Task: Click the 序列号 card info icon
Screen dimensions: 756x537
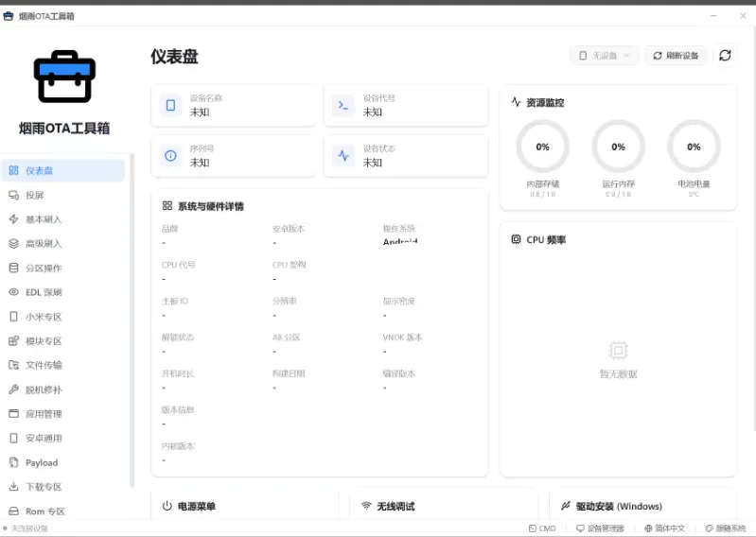Action: click(170, 156)
